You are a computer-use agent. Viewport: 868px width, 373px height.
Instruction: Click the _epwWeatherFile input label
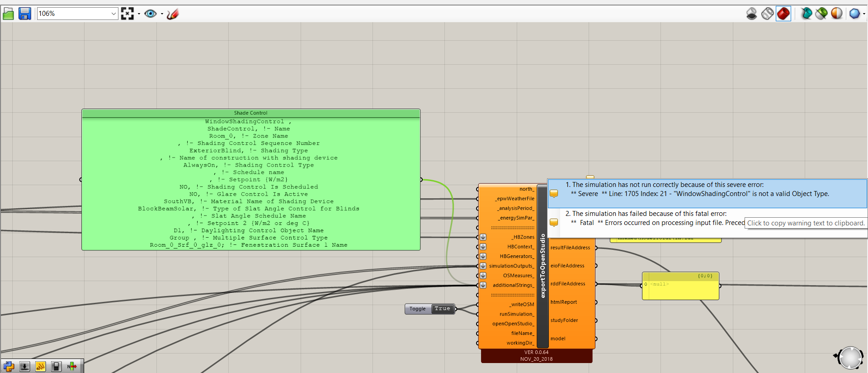pyautogui.click(x=514, y=199)
